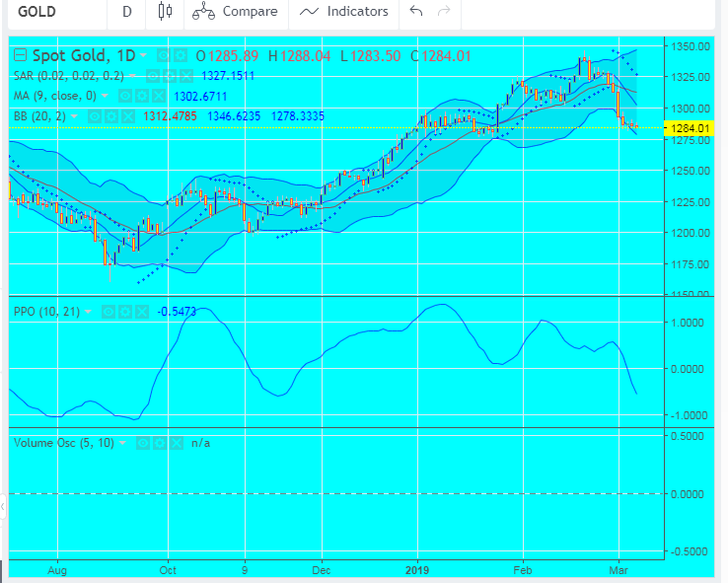Viewport: 728px width, 583px height.
Task: Expand the MA (9, close, 0) dropdown arrow
Action: coord(105,96)
